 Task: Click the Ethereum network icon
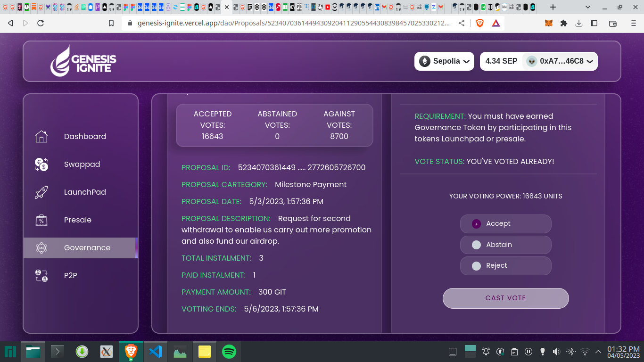(425, 61)
